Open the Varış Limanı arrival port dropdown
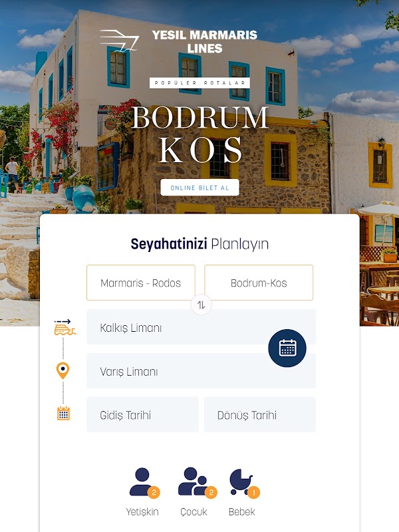This screenshot has width=399, height=532. pyautogui.click(x=201, y=370)
